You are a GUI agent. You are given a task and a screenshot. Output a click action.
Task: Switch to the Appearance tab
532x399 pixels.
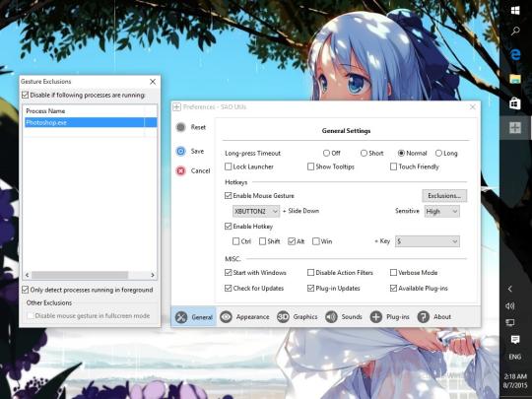click(244, 317)
